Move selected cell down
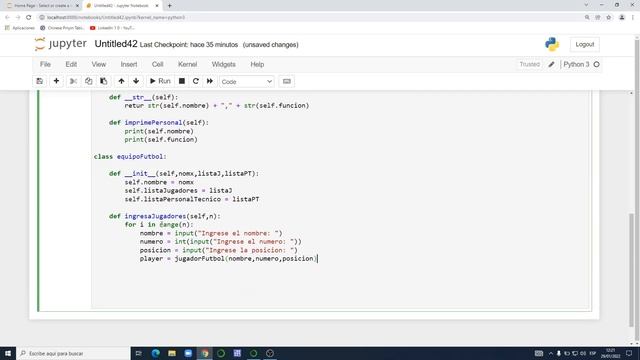640x360 pixels. pos(136,81)
